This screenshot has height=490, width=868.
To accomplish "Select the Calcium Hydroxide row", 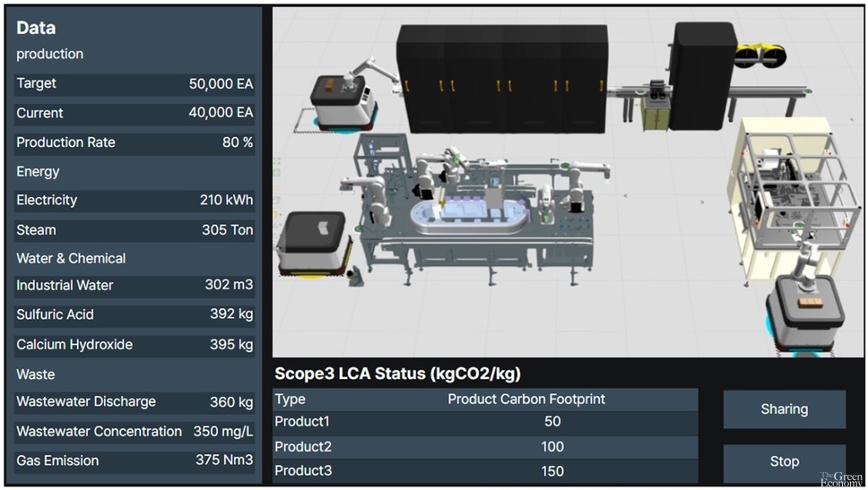I will (135, 345).
